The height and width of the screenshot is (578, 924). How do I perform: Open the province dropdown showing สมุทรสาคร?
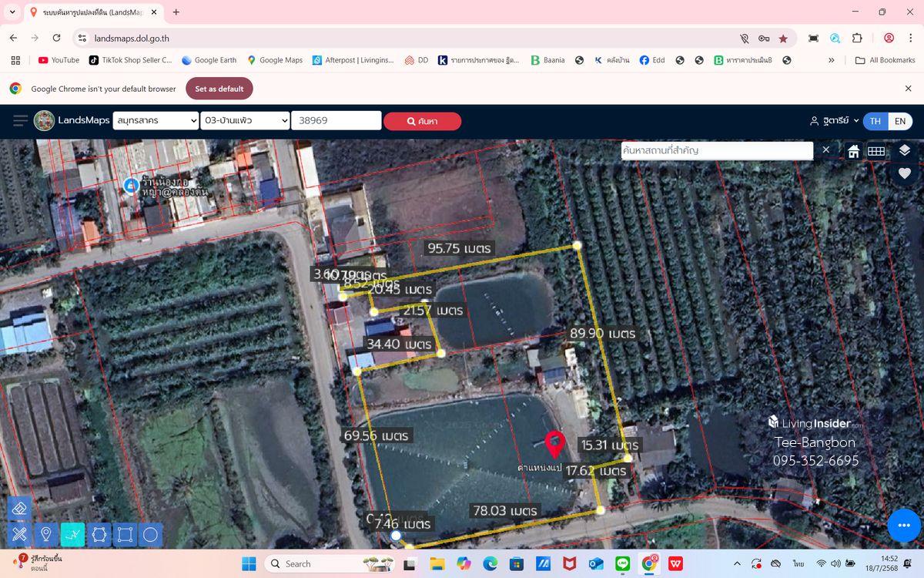coord(156,121)
